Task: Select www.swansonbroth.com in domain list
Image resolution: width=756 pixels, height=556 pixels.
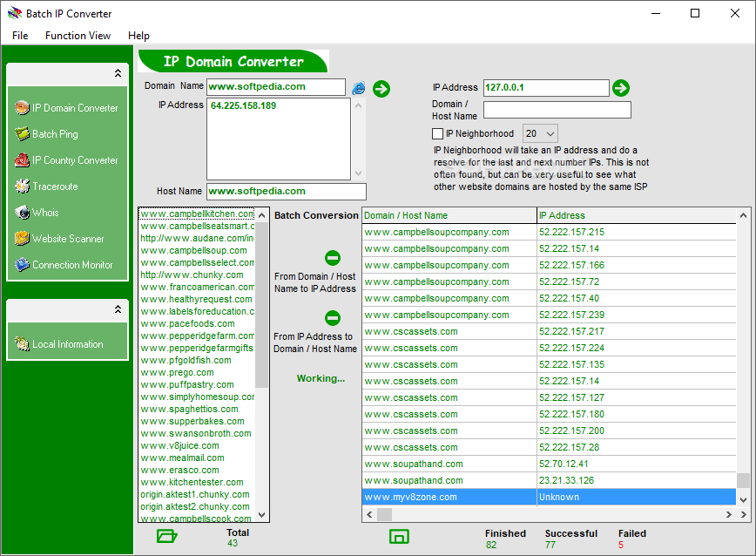Action: 197,433
